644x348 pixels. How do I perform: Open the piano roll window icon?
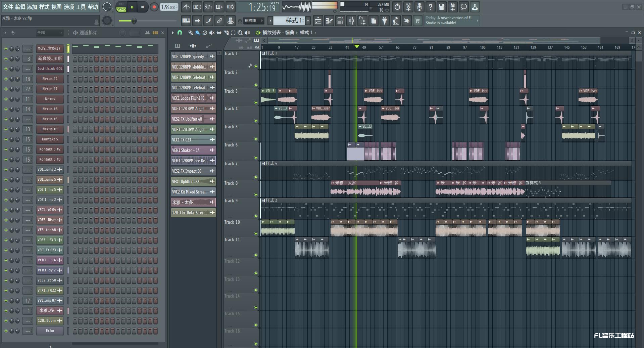pos(329,21)
